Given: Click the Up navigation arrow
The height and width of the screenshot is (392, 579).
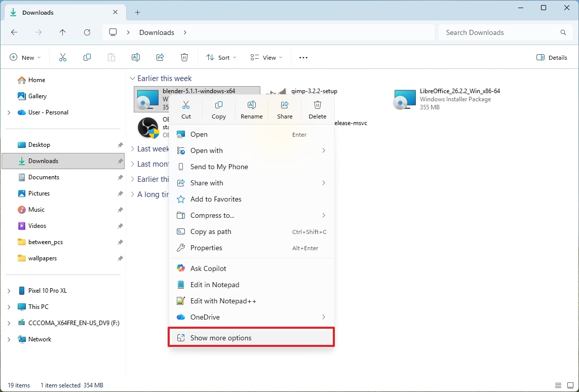Looking at the screenshot, I should coord(62,32).
